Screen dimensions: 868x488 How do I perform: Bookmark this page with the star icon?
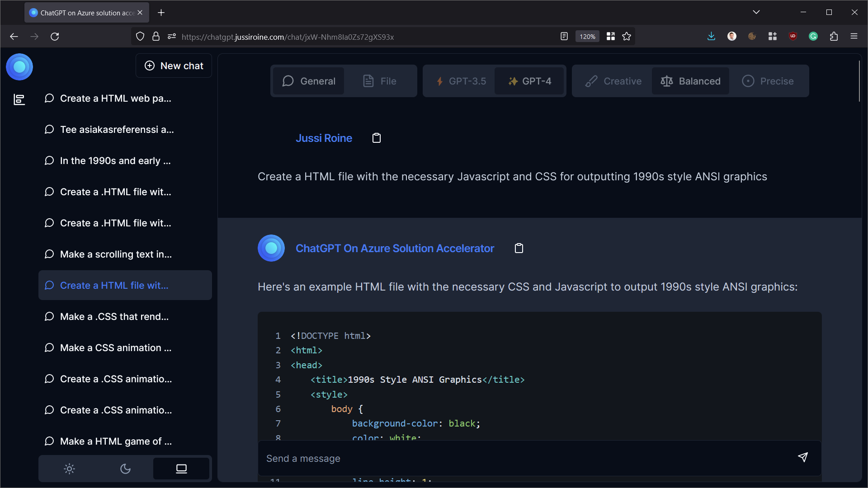point(627,37)
